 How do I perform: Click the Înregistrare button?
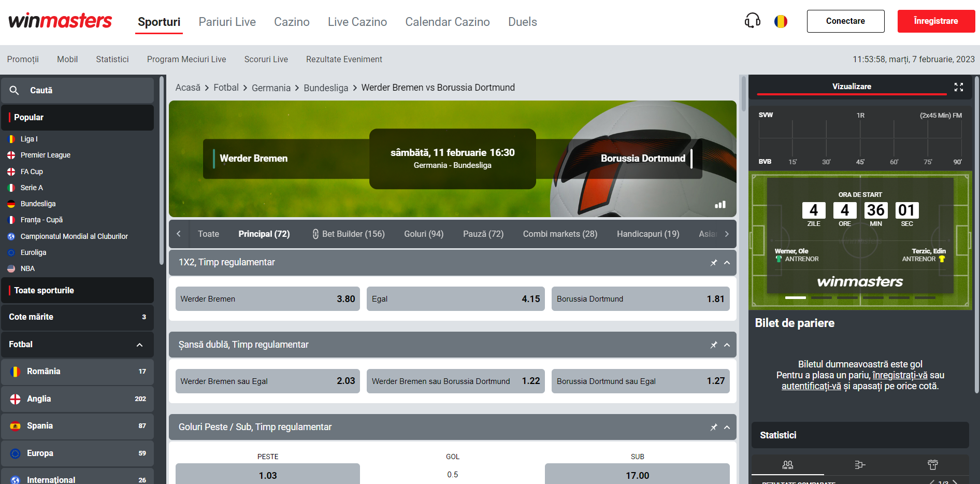pos(936,21)
